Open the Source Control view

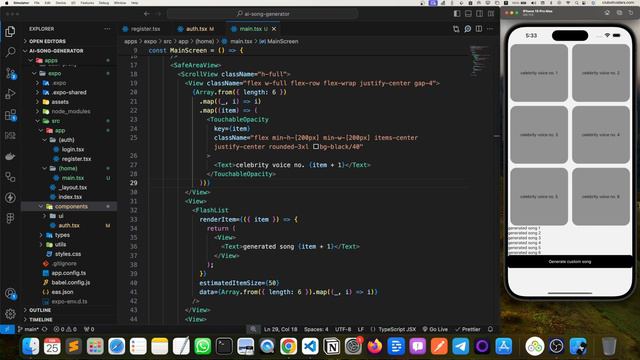10,73
